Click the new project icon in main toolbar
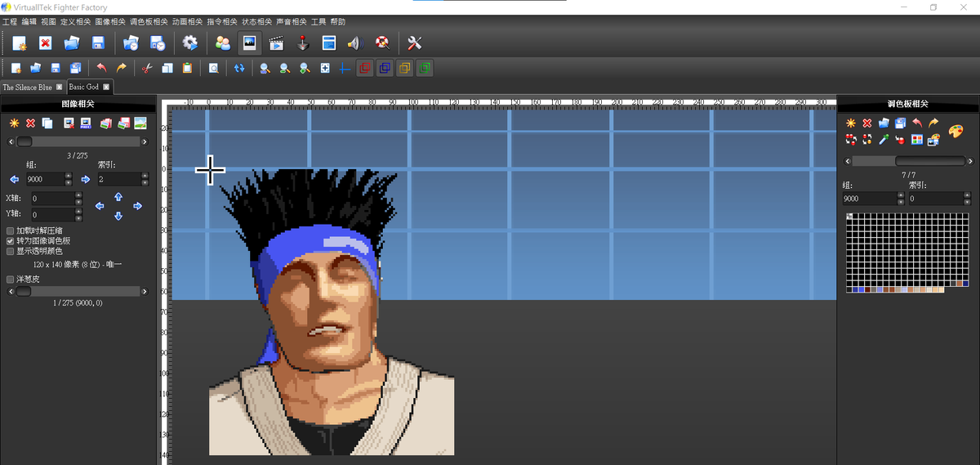The image size is (980, 465). pyautogui.click(x=20, y=43)
